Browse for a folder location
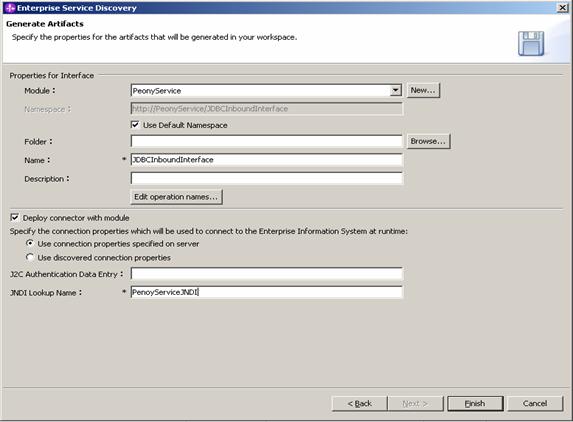Screen dimensions: 573x422 (x=428, y=141)
